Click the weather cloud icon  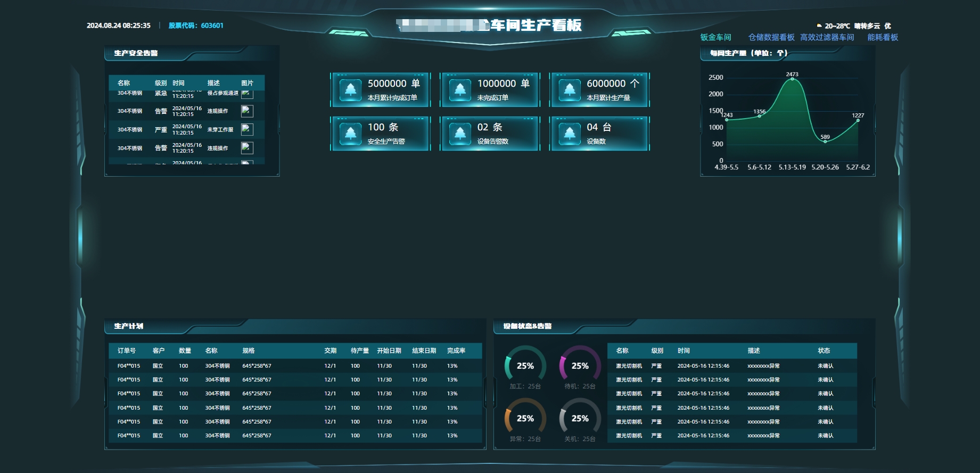coord(819,26)
